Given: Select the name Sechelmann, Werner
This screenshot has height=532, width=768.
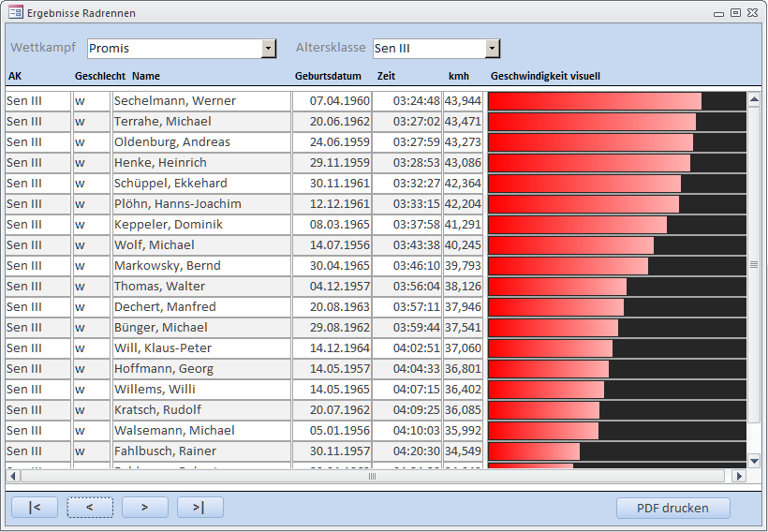Looking at the screenshot, I should pyautogui.click(x=175, y=101).
